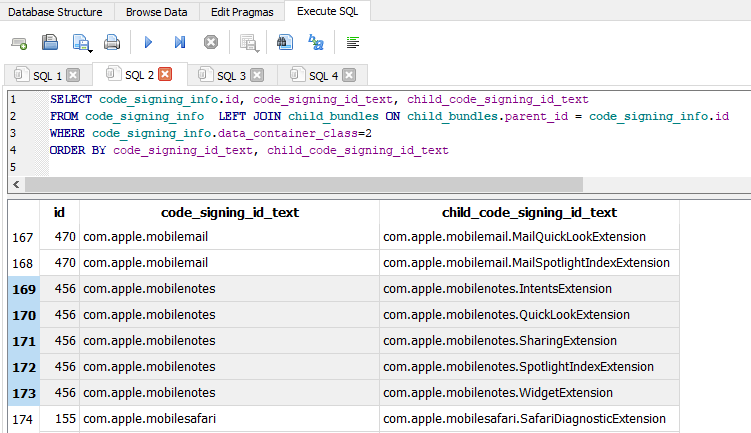Select result row header 169
This screenshot has width=751, height=433.
click(x=23, y=289)
